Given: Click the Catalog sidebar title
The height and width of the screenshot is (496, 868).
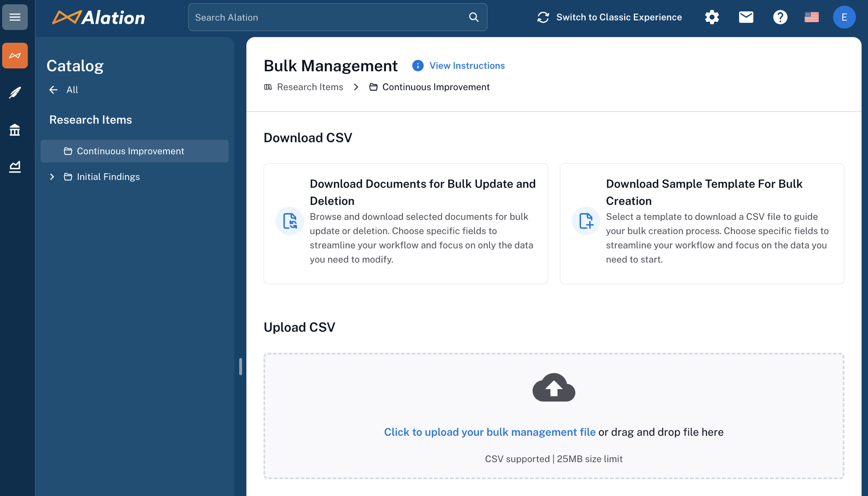Looking at the screenshot, I should (75, 66).
